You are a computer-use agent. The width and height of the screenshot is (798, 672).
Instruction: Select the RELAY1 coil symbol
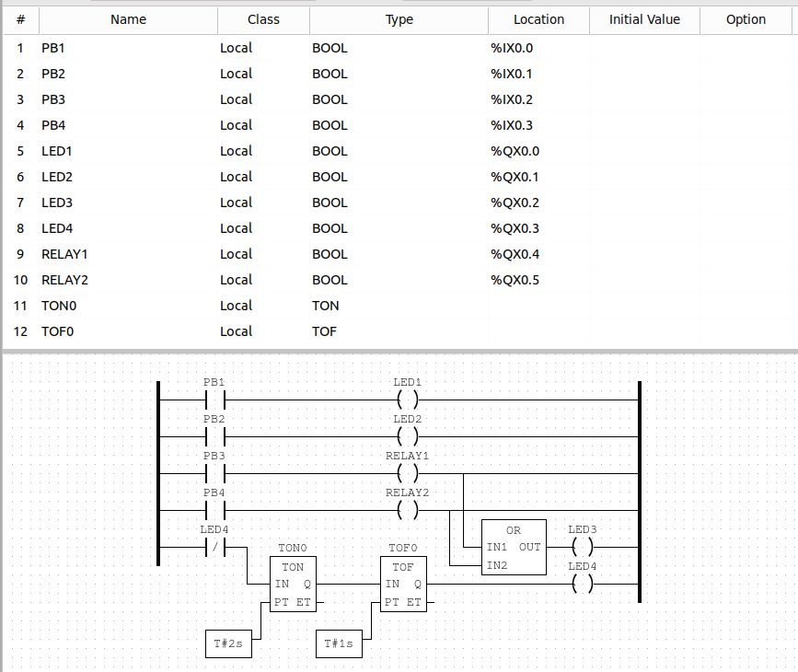click(x=408, y=474)
